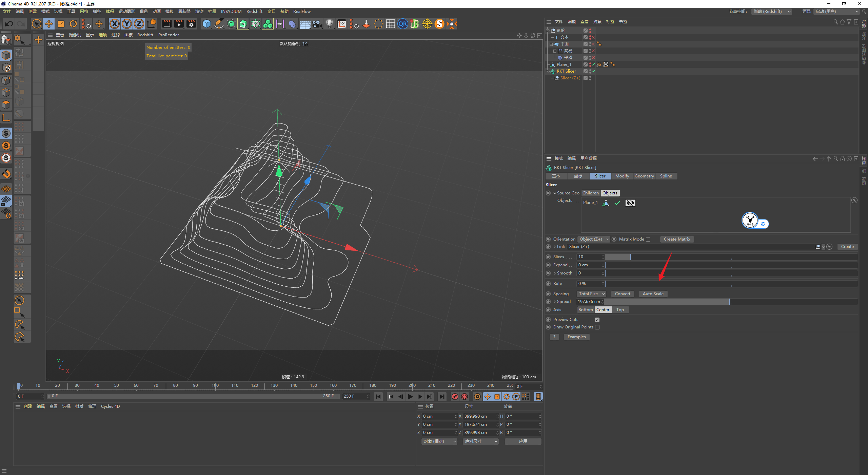Switch to the Modify tab
The height and width of the screenshot is (475, 868).
[x=622, y=176]
